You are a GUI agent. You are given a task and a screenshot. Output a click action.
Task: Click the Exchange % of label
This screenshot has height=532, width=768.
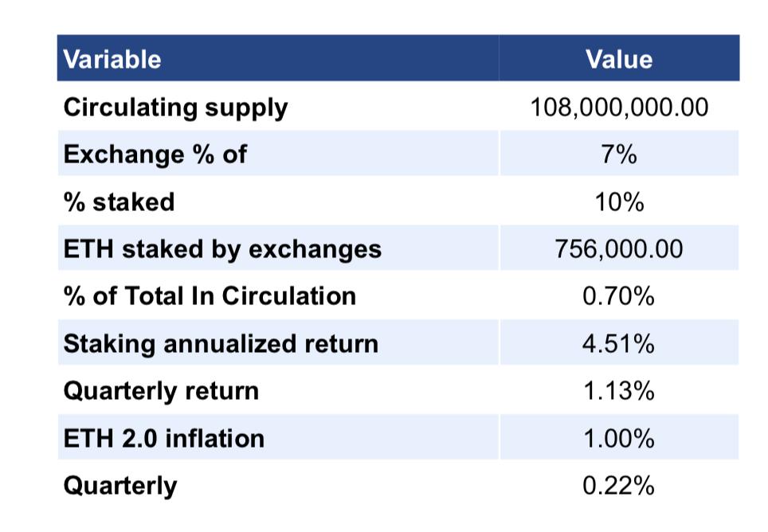(155, 155)
